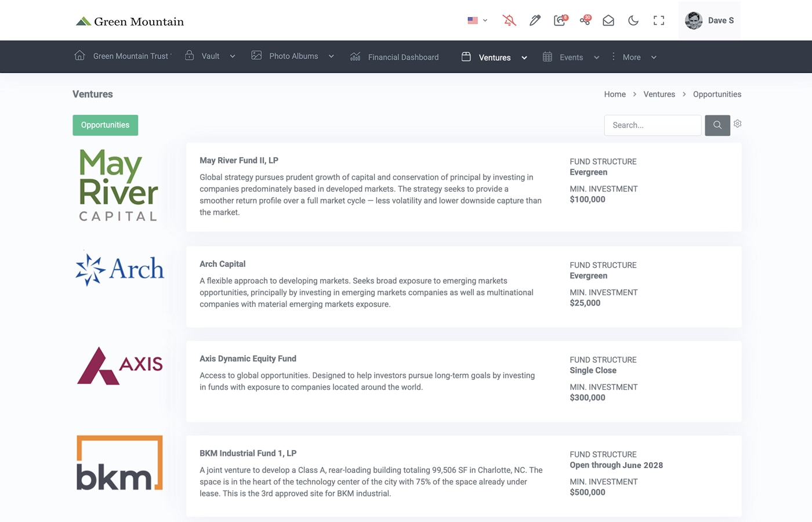This screenshot has width=812, height=522.
Task: Click the Ventures page heading
Action: point(93,94)
